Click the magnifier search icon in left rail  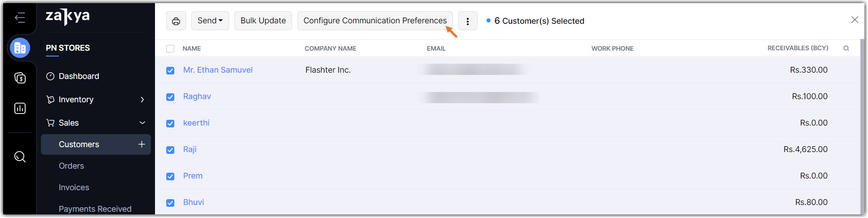tap(20, 157)
